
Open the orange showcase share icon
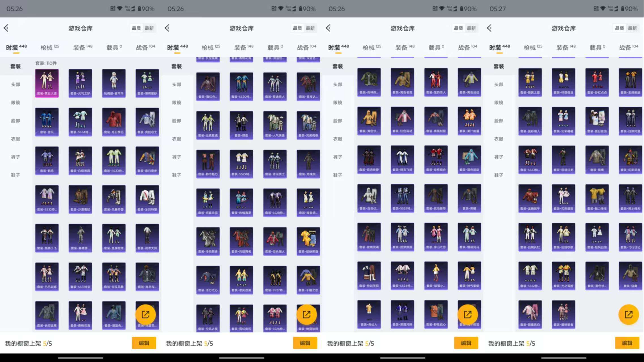146,314
